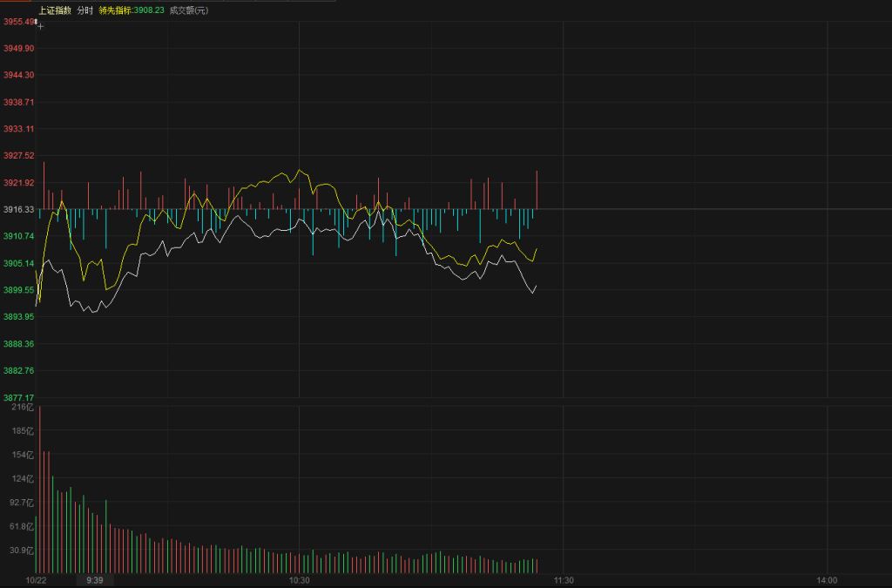Click the 成交额(元) turnover label
Screen dimensions: 892x588
[x=189, y=10]
